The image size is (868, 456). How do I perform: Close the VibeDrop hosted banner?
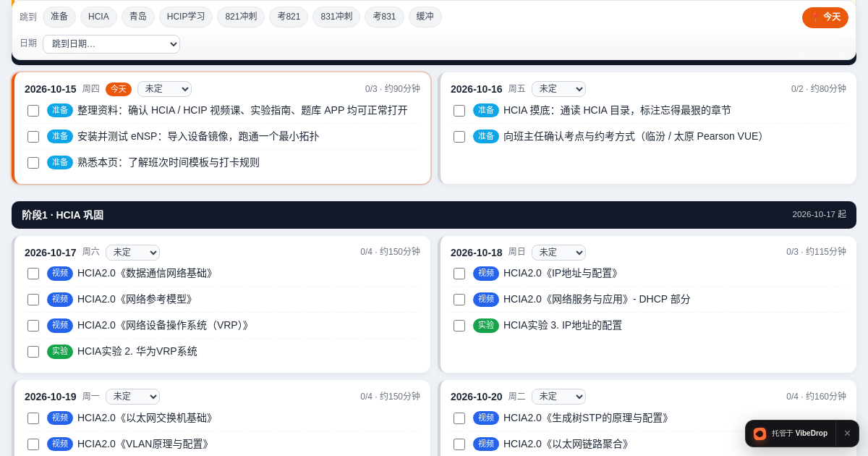(x=847, y=434)
